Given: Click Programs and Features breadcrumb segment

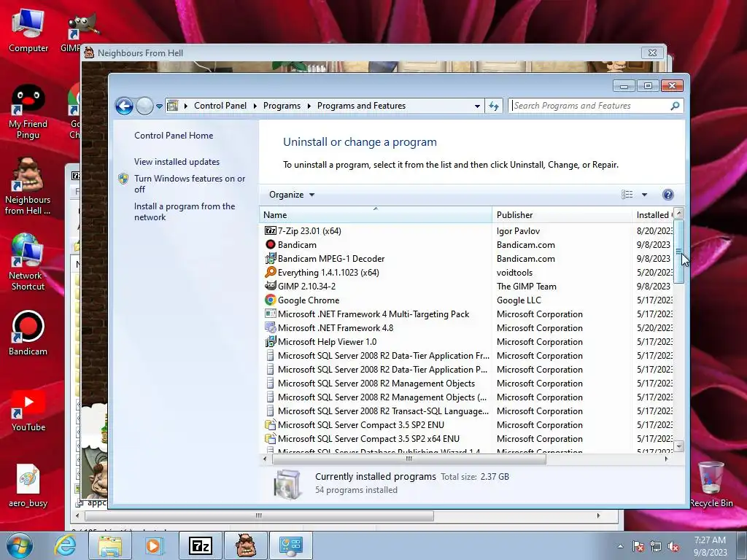Looking at the screenshot, I should click(x=361, y=106).
